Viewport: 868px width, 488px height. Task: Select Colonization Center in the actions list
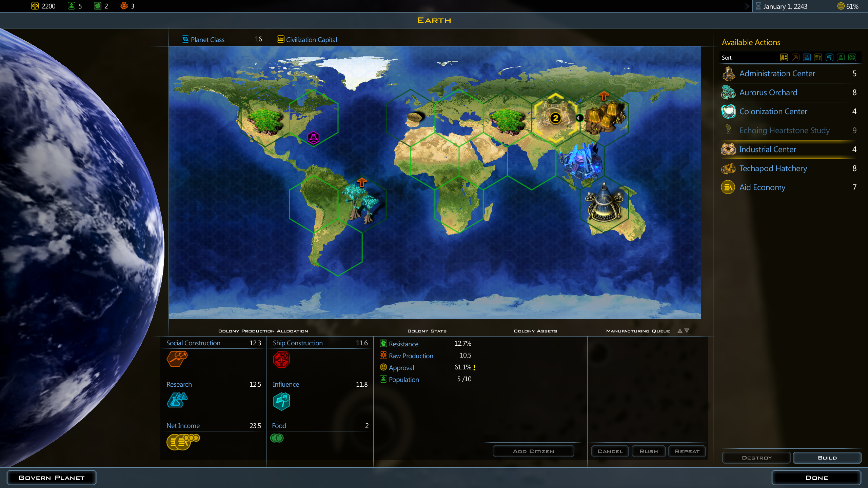tap(773, 111)
